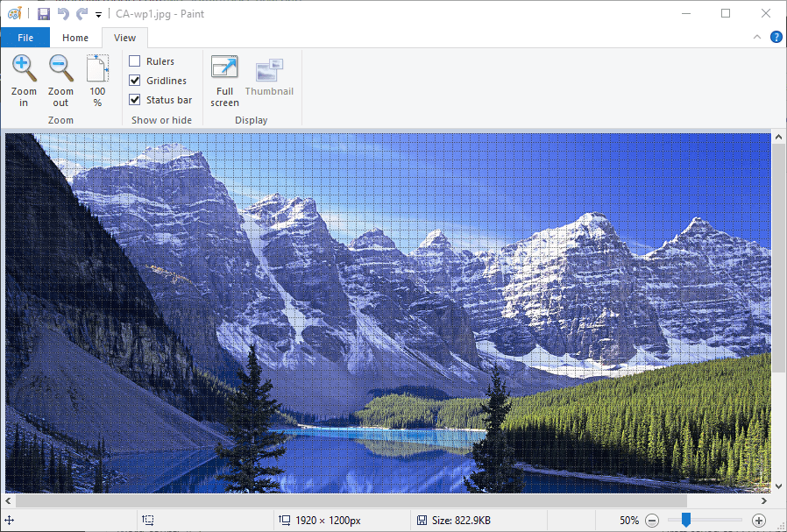This screenshot has height=532, width=787.
Task: Click the Paint application icon in title bar
Action: tap(15, 13)
